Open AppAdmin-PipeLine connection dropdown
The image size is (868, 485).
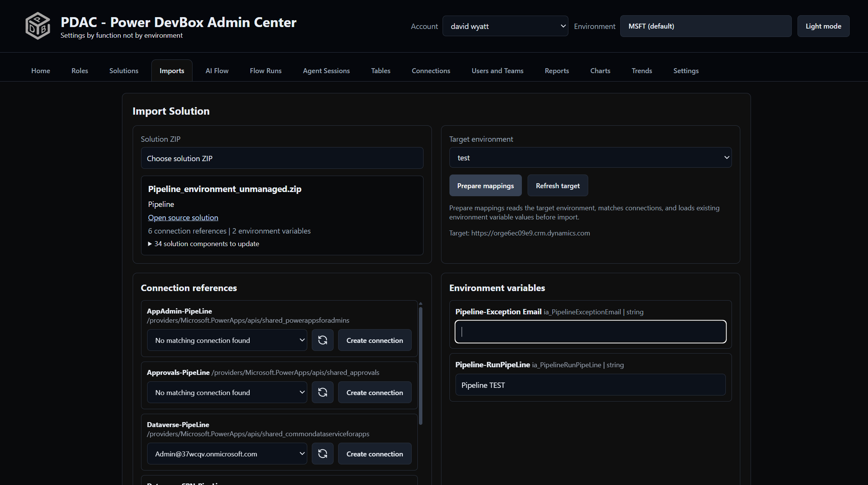click(227, 340)
